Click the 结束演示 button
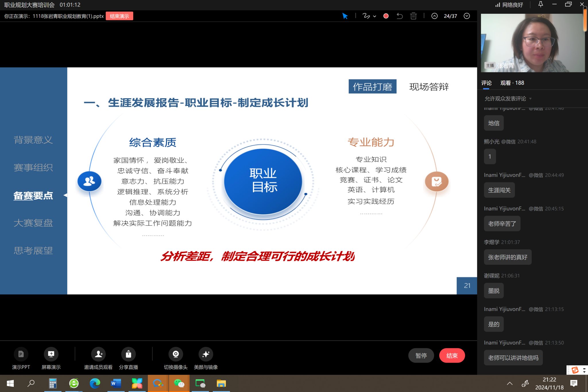 pyautogui.click(x=119, y=16)
